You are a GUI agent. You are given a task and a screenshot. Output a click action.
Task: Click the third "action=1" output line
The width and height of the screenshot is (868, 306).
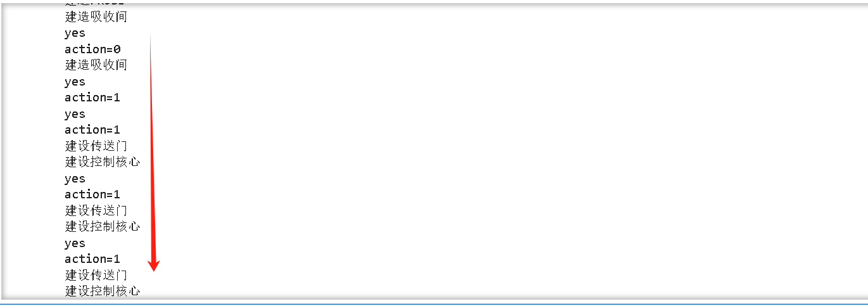point(92,194)
